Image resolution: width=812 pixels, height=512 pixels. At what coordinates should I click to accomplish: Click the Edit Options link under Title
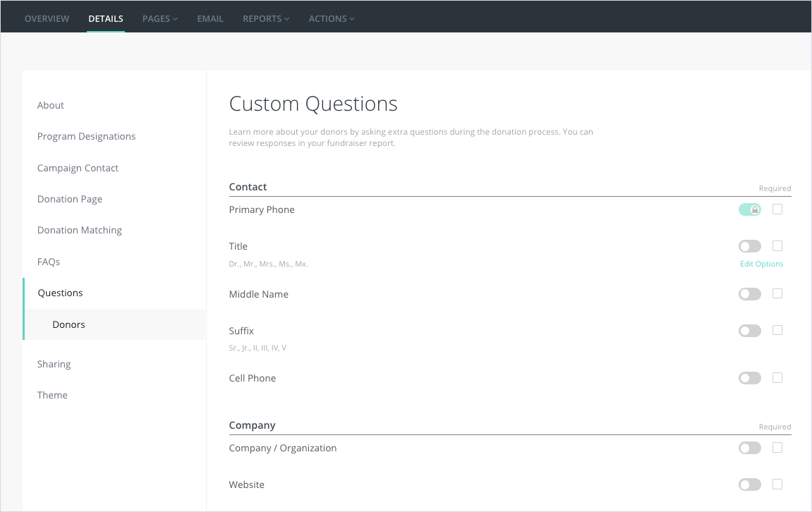pyautogui.click(x=761, y=264)
